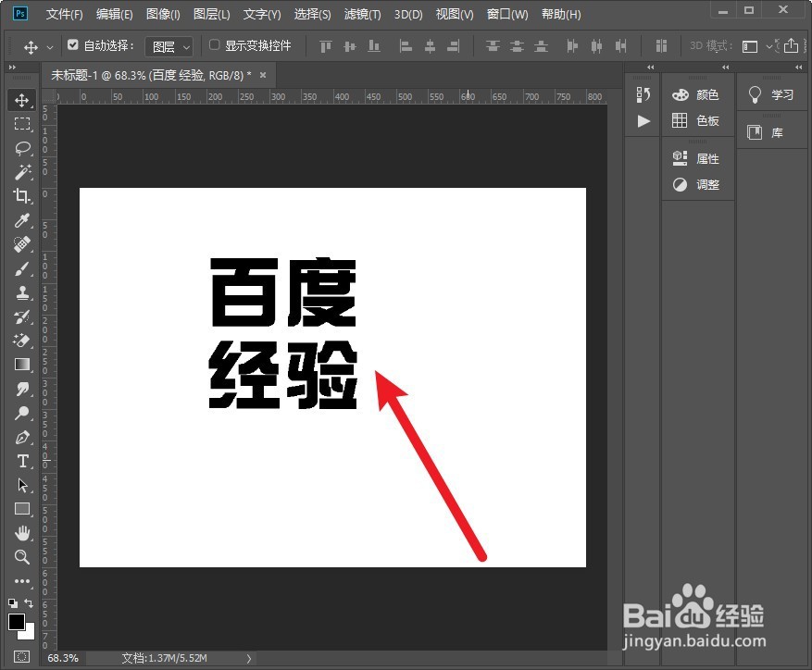This screenshot has width=812, height=670.
Task: Select the History Brush tool
Action: coord(21,316)
